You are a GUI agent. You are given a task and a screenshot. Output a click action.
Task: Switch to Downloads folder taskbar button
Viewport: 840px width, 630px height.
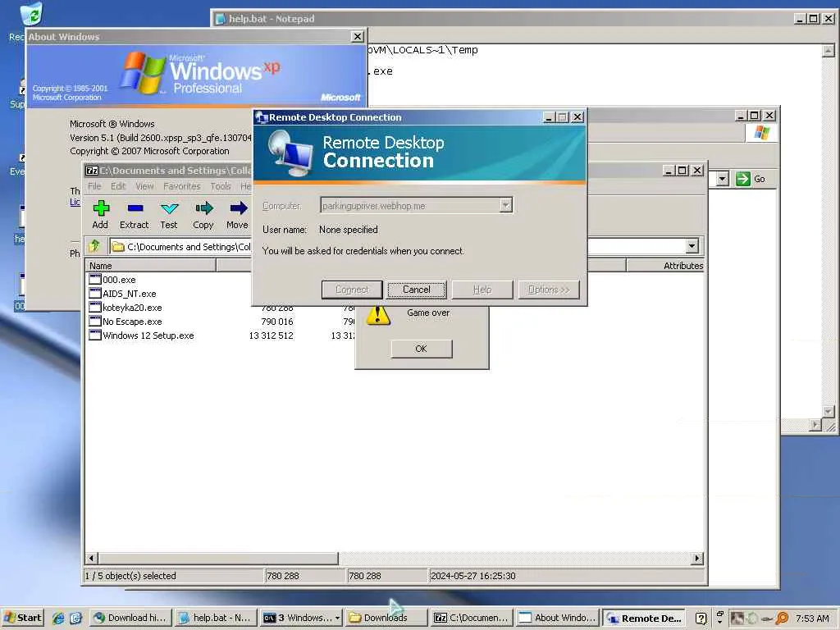click(386, 618)
